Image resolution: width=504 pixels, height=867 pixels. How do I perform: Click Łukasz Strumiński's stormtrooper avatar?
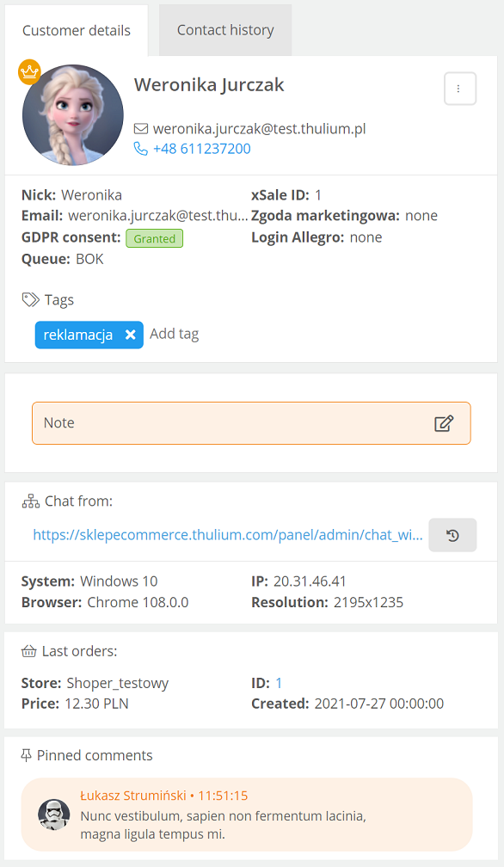coord(53,815)
